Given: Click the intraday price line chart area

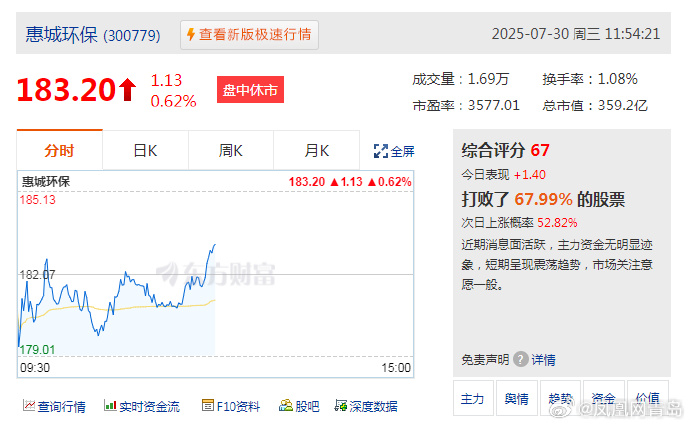Looking at the screenshot, I should (x=215, y=274).
